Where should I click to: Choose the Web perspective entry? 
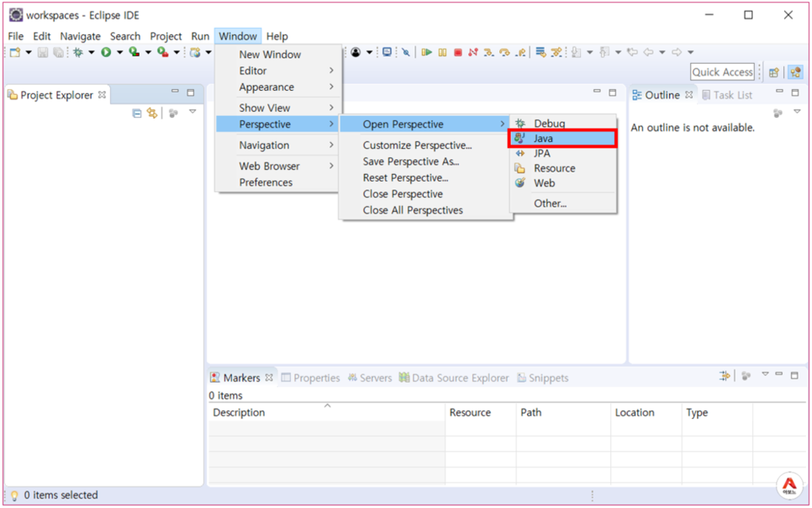pos(562,183)
